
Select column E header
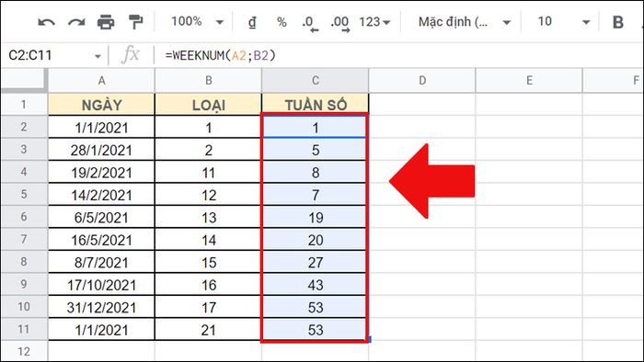(529, 80)
